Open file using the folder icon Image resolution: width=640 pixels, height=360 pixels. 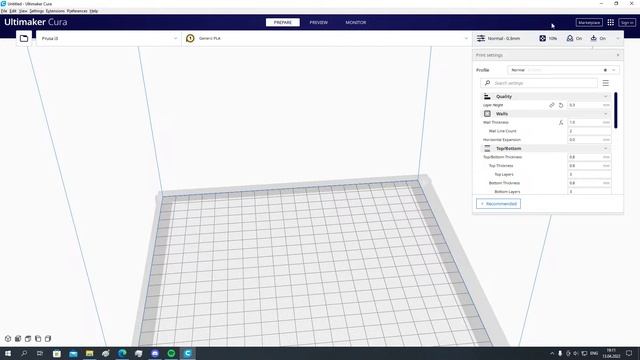24,38
